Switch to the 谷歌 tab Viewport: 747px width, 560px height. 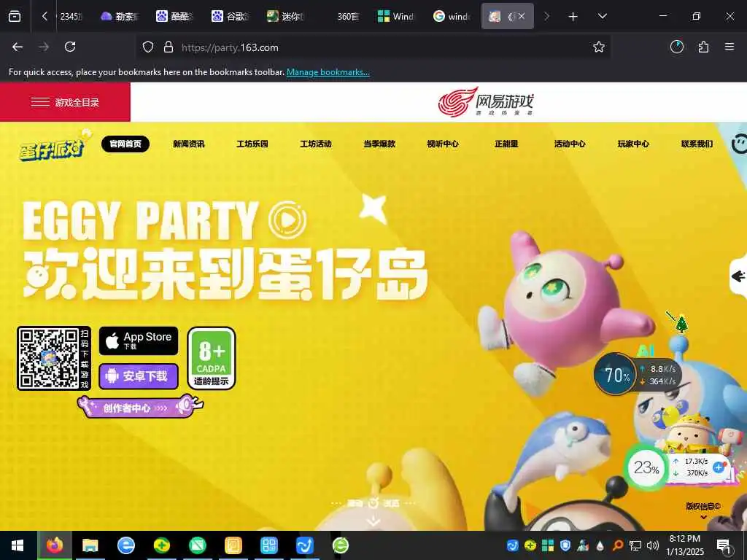(231, 16)
